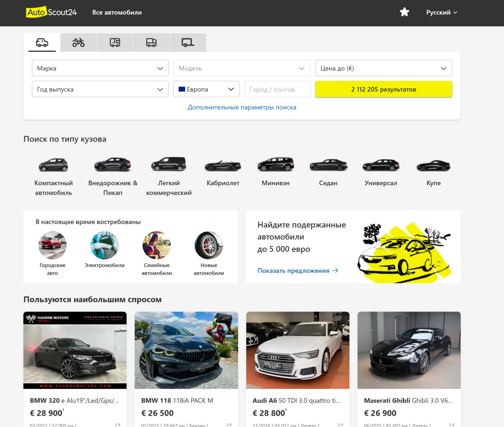This screenshot has width=504, height=427.
Task: Switch to the transporter van tab
Action: [151, 43]
